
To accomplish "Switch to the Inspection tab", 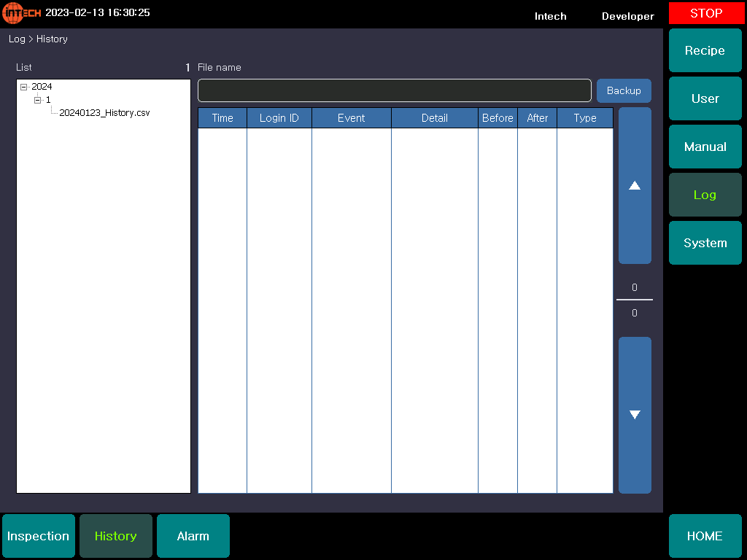I will click(x=39, y=536).
